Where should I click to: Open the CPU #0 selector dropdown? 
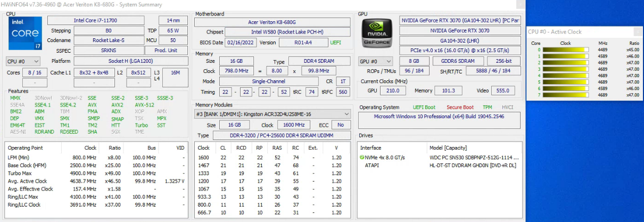pos(22,61)
